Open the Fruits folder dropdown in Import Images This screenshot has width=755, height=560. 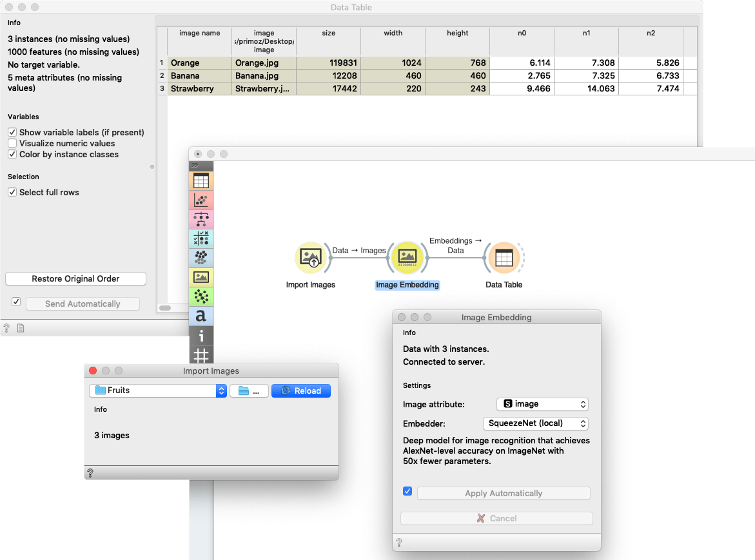point(158,391)
